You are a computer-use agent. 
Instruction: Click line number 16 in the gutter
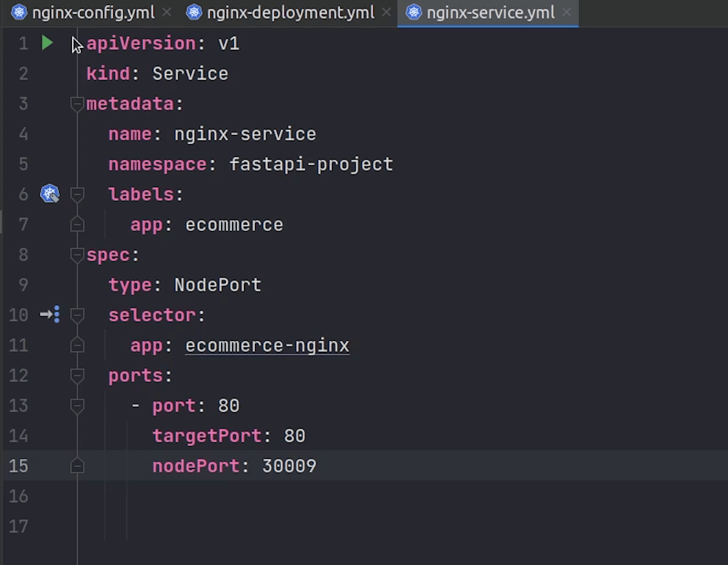click(18, 496)
